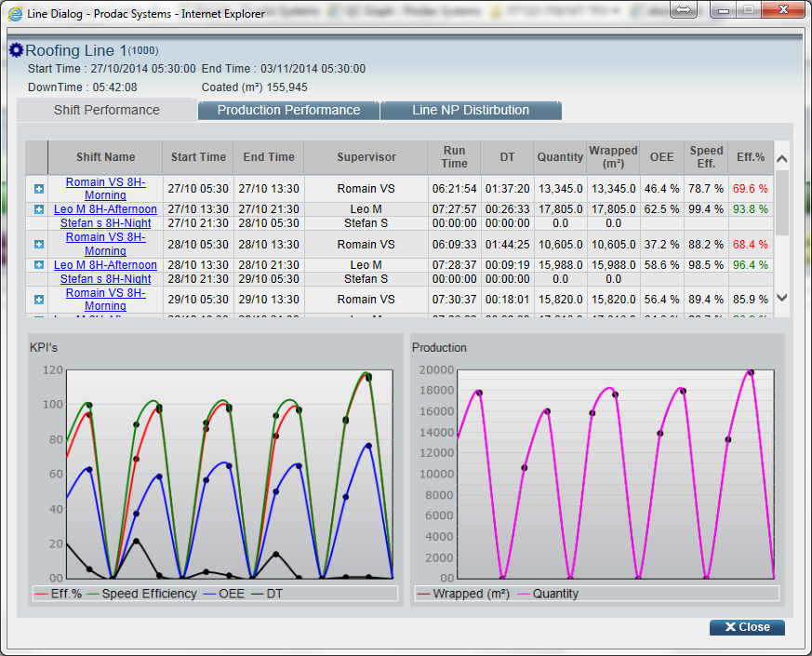Click the Speed Eff. column header

coord(706,157)
